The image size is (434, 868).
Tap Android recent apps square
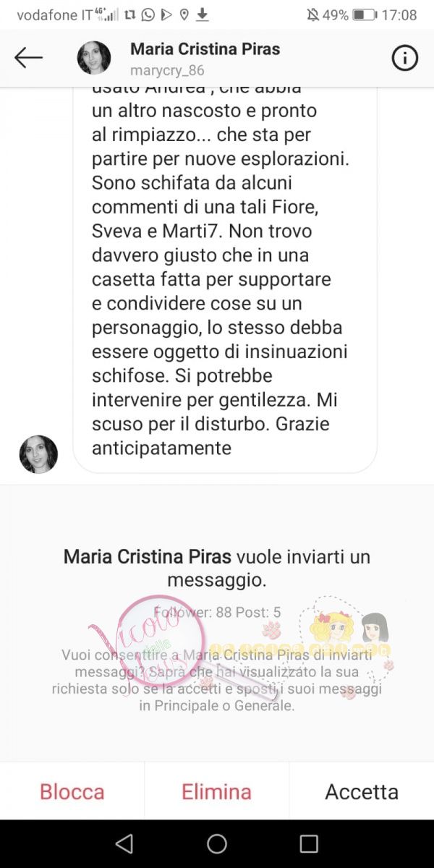(x=309, y=843)
